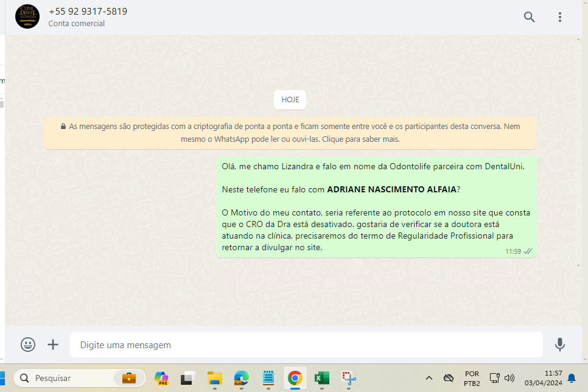Click the plus attach icon

point(53,345)
